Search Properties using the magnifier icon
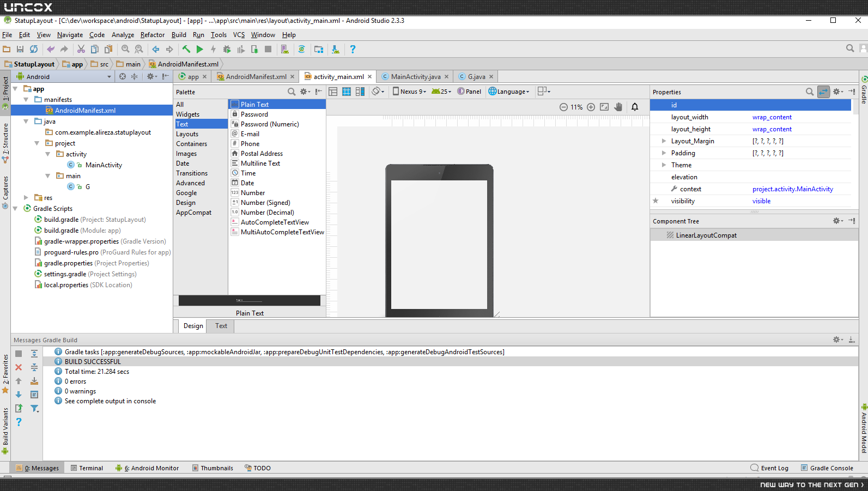This screenshot has width=868, height=491. [810, 92]
